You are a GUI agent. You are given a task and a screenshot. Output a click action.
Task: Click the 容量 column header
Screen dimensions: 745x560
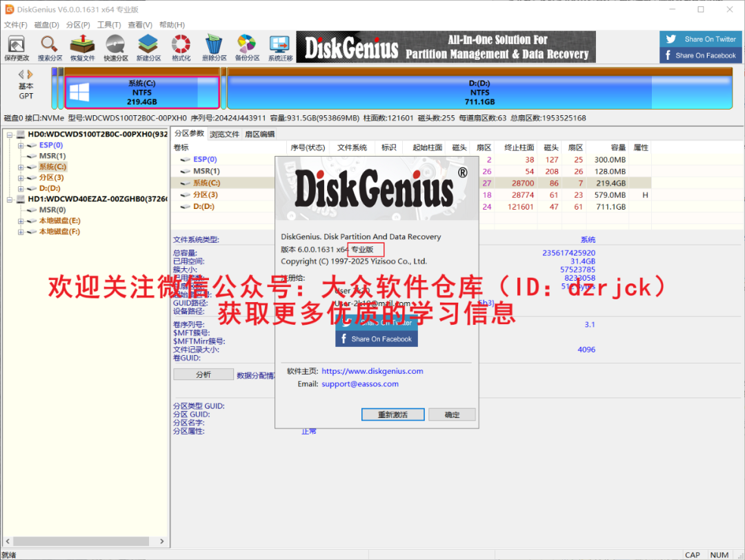[607, 148]
